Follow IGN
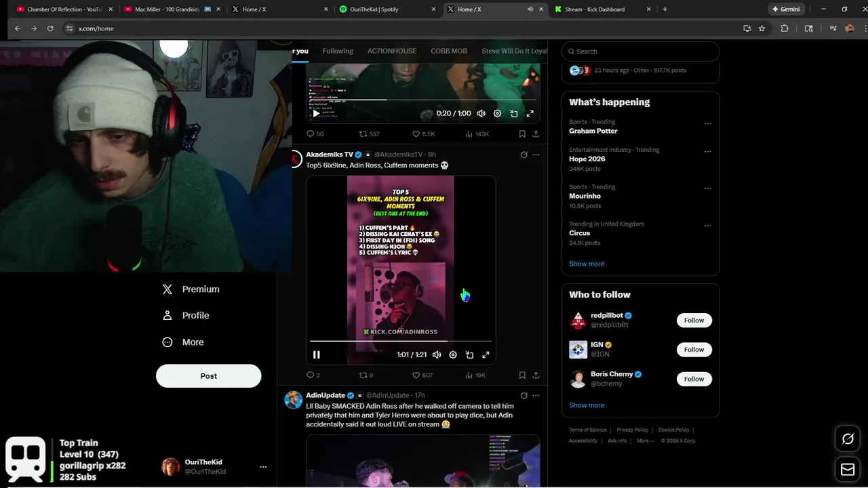Screen dimensions: 868x488 694,350
